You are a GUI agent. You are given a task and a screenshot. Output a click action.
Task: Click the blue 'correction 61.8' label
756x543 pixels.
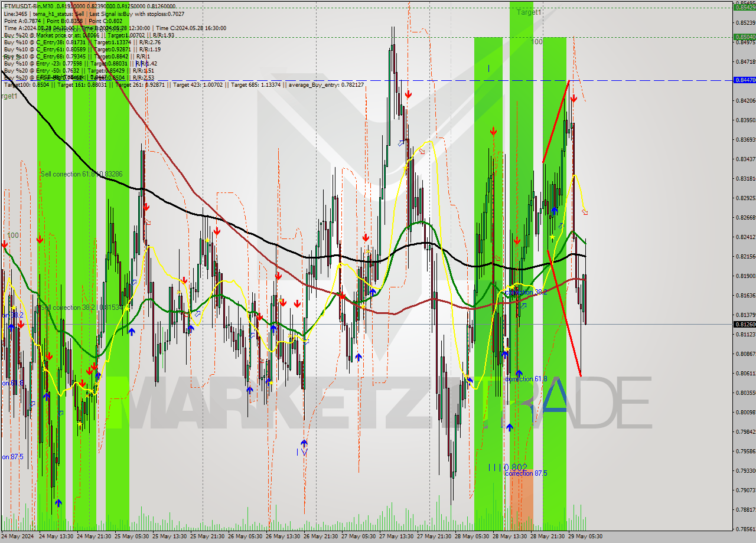526,379
